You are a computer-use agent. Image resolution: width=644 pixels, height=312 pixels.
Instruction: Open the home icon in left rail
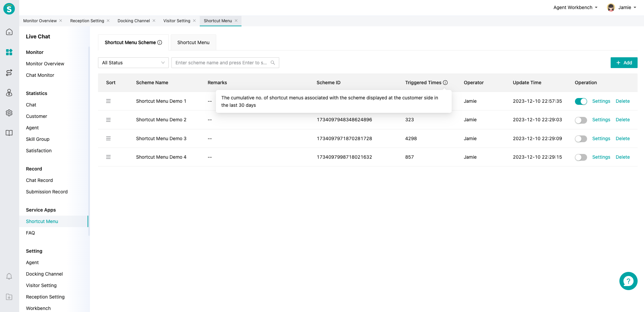9,32
